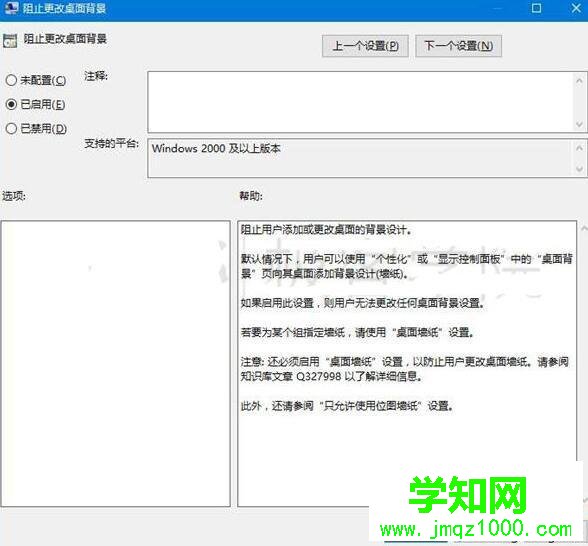Click the empty options panel under 选项
588x546 pixels.
pyautogui.click(x=116, y=363)
